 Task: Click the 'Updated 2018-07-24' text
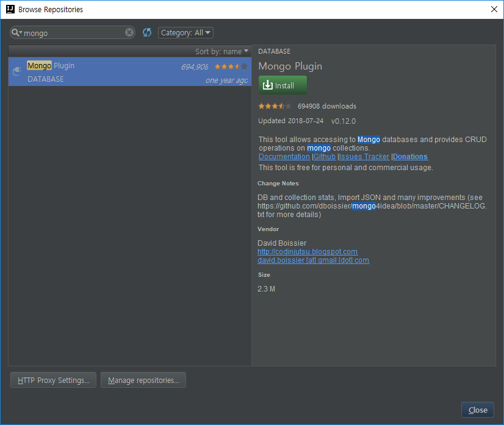point(290,121)
